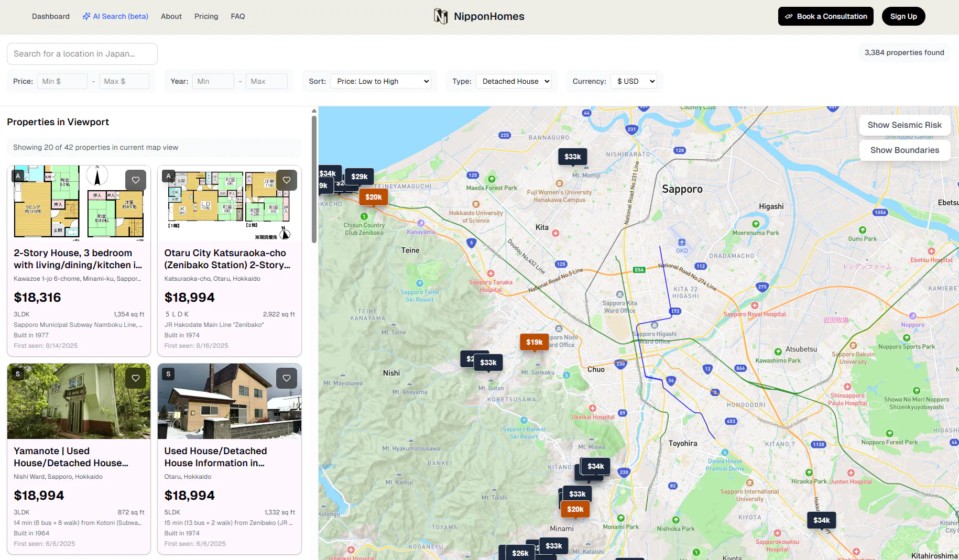The image size is (959, 560).
Task: Click the Sapporo city label on map
Action: (x=682, y=189)
